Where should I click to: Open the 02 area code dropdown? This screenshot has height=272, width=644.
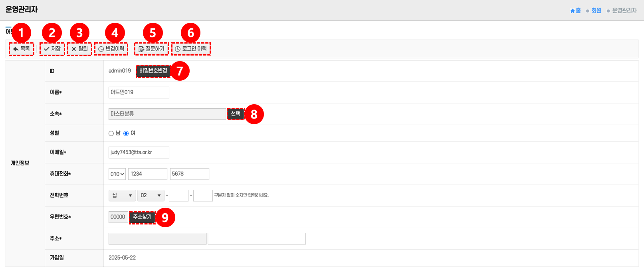click(151, 195)
